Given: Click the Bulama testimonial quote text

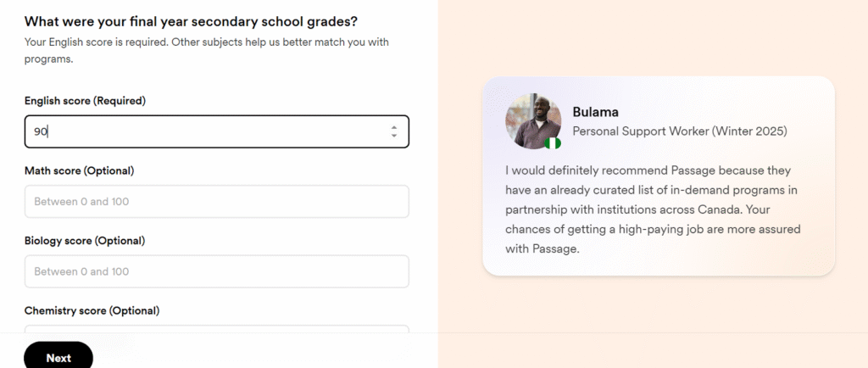Looking at the screenshot, I should tap(654, 209).
